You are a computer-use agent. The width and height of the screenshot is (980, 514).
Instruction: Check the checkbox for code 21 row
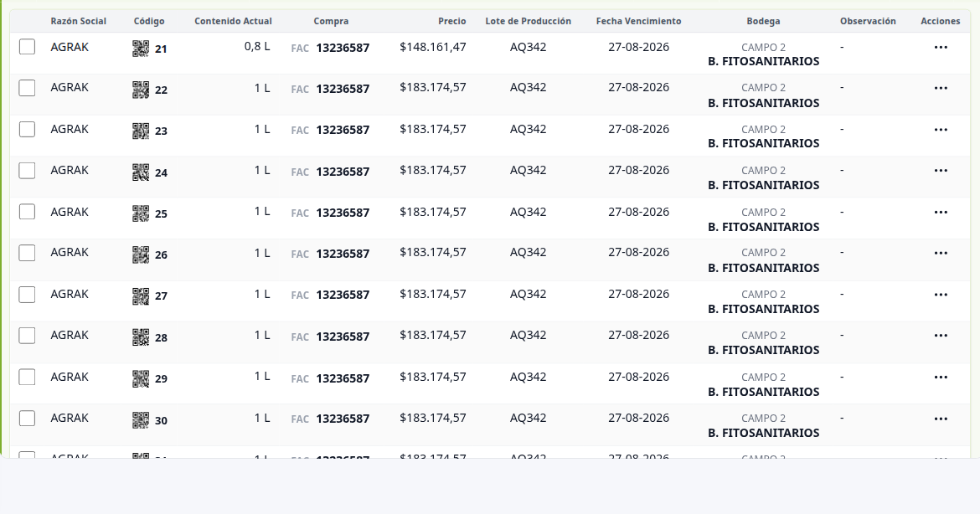tap(27, 47)
